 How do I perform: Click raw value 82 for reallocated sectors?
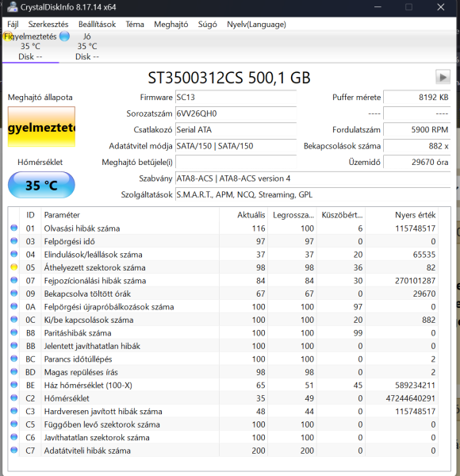tap(431, 267)
